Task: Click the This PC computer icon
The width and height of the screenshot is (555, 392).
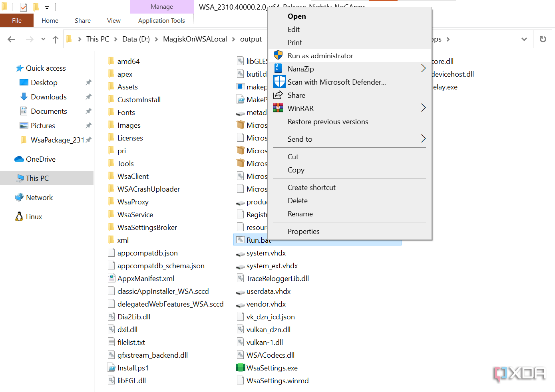Action: coord(20,178)
